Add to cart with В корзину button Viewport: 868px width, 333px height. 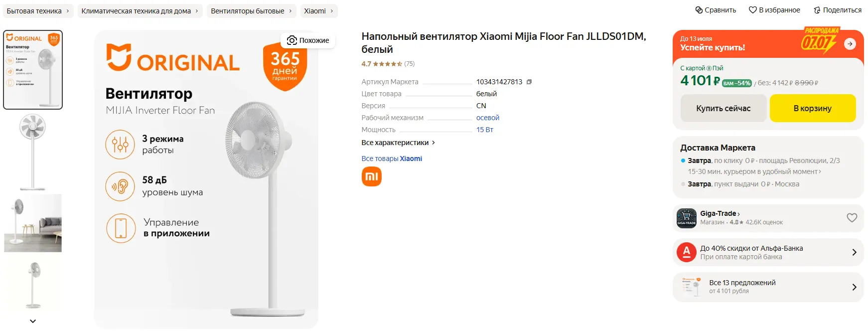812,108
